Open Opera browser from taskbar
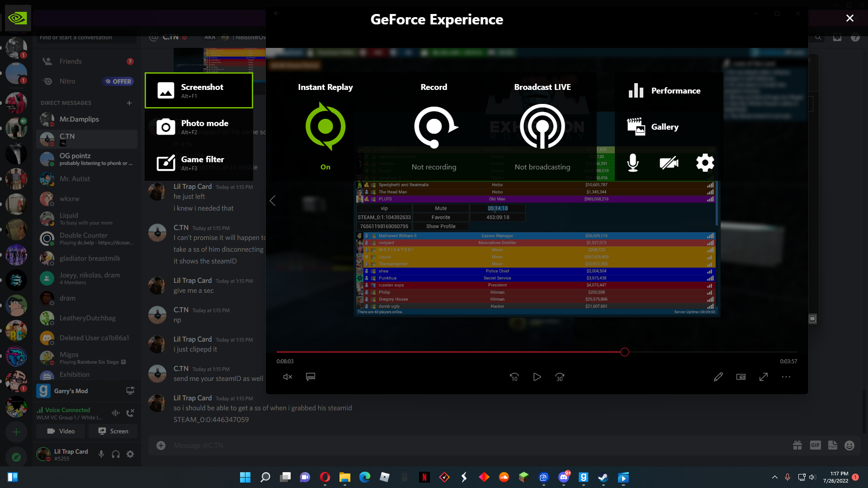868x488 pixels. [x=325, y=477]
